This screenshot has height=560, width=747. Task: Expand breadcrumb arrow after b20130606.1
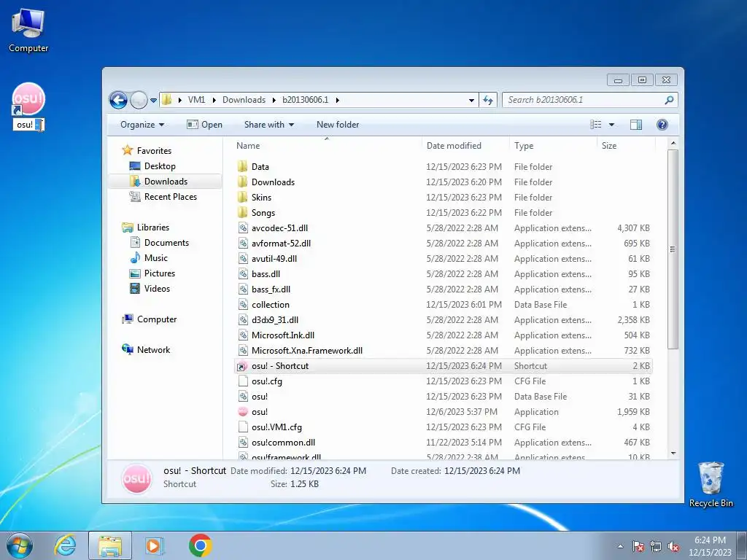tap(337, 100)
